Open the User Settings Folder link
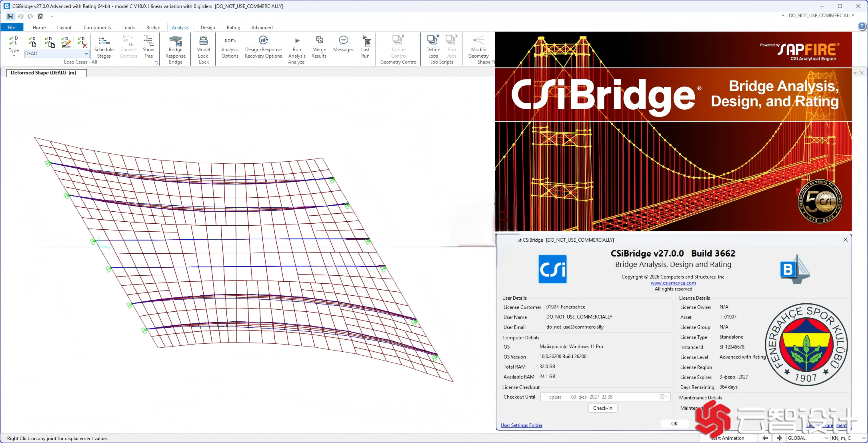 [x=521, y=425]
